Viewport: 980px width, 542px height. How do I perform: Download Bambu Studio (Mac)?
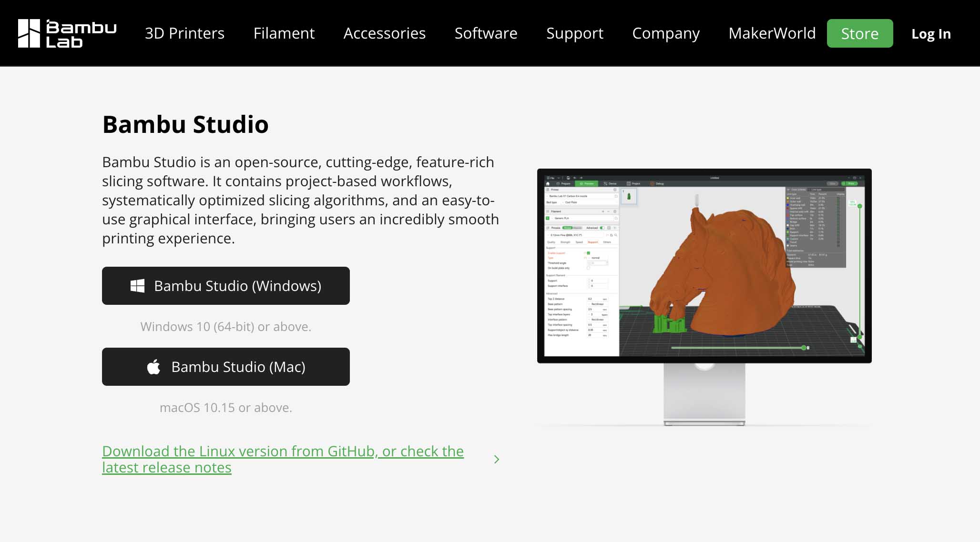tap(226, 367)
